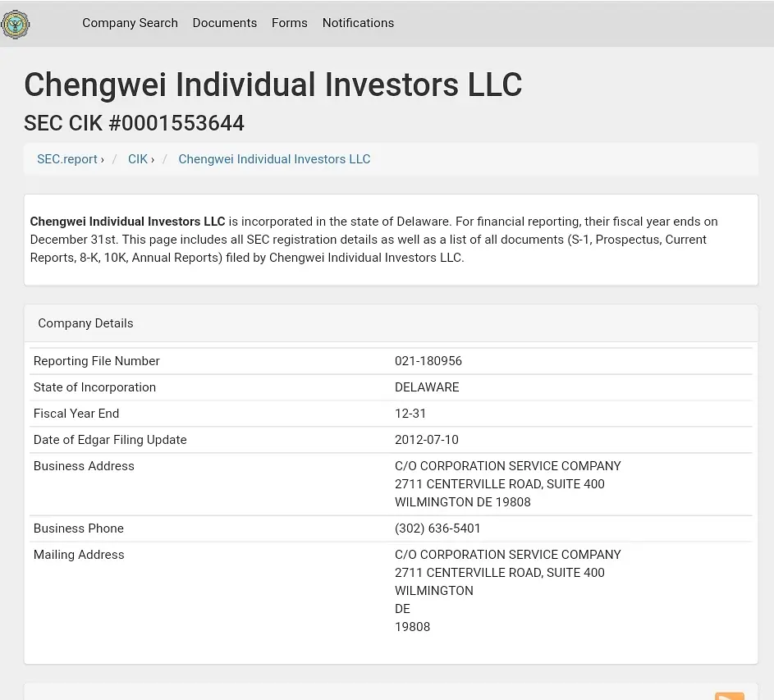The height and width of the screenshot is (700, 774).
Task: Click the bold company name in description
Action: click(x=127, y=222)
